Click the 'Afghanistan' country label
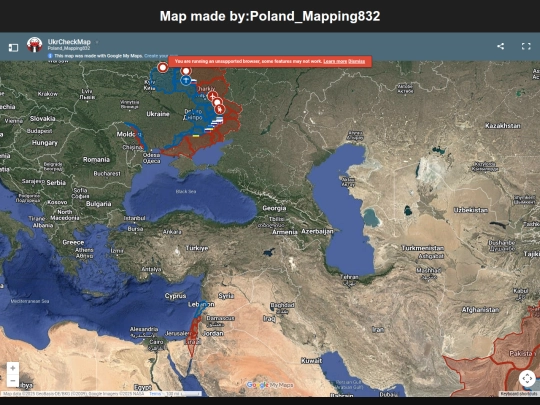The image size is (540, 405). click(480, 310)
